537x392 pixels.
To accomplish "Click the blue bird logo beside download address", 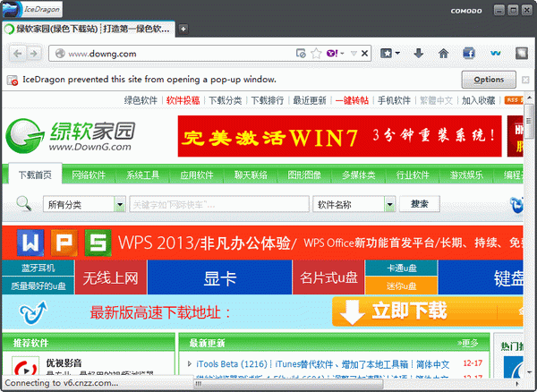I will 33,312.
